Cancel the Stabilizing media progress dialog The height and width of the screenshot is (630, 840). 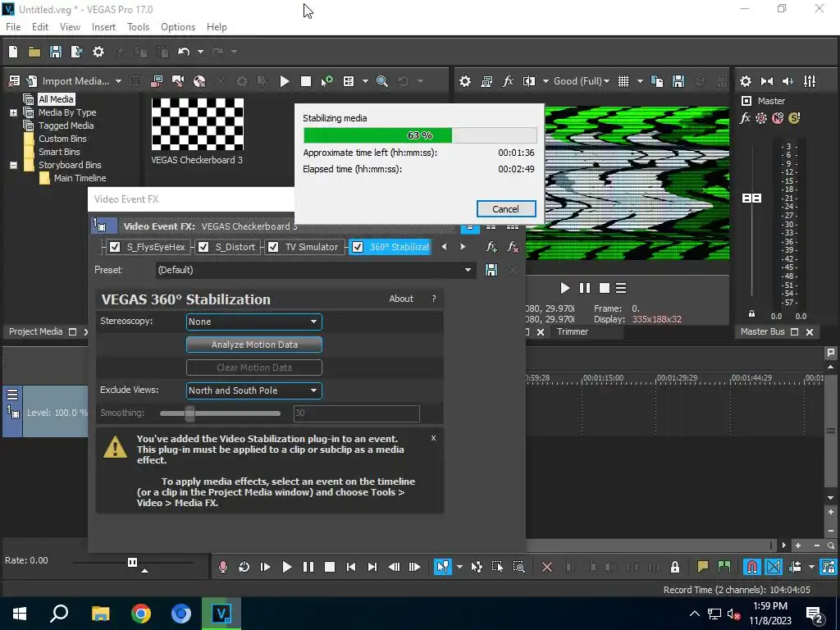(x=505, y=209)
